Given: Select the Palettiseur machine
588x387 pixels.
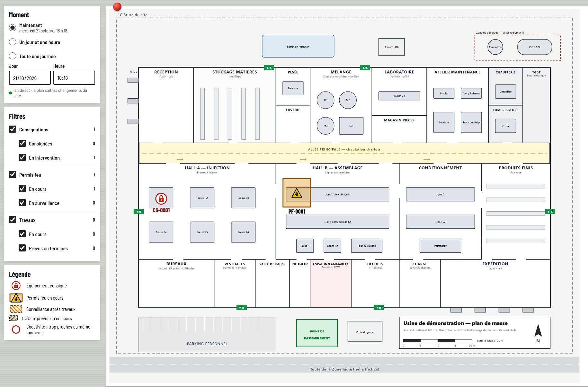Looking at the screenshot, I should (x=441, y=246).
